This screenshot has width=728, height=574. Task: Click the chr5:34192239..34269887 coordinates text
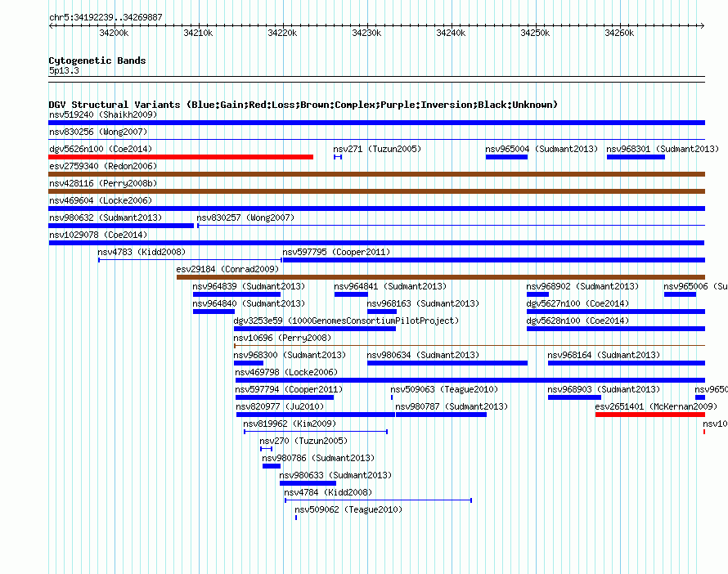point(106,17)
